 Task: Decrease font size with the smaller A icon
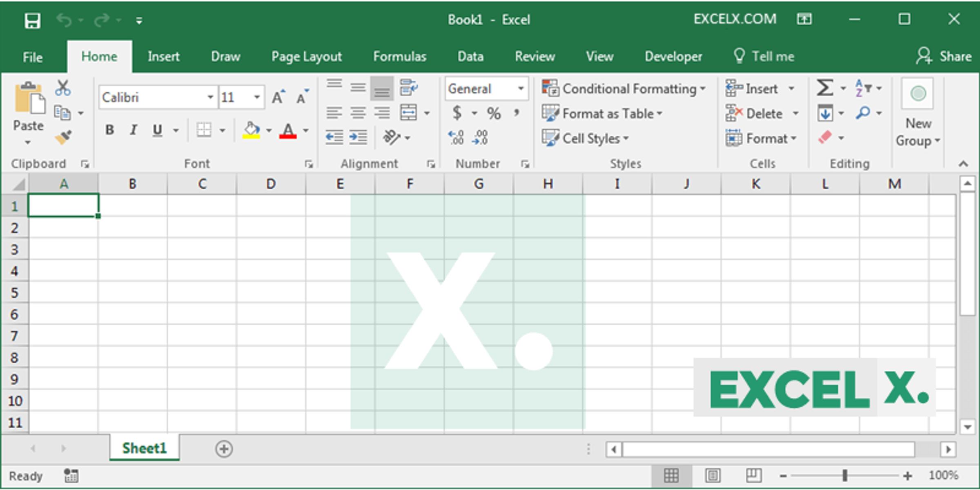tap(303, 97)
